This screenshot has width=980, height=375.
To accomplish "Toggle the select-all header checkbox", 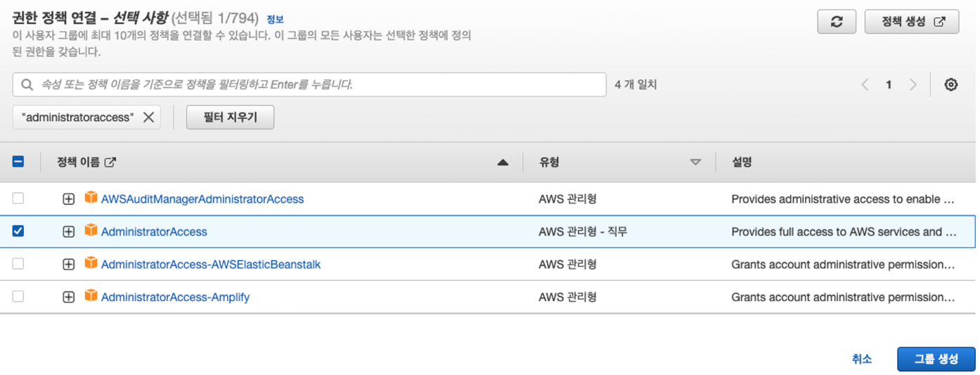I will (18, 162).
